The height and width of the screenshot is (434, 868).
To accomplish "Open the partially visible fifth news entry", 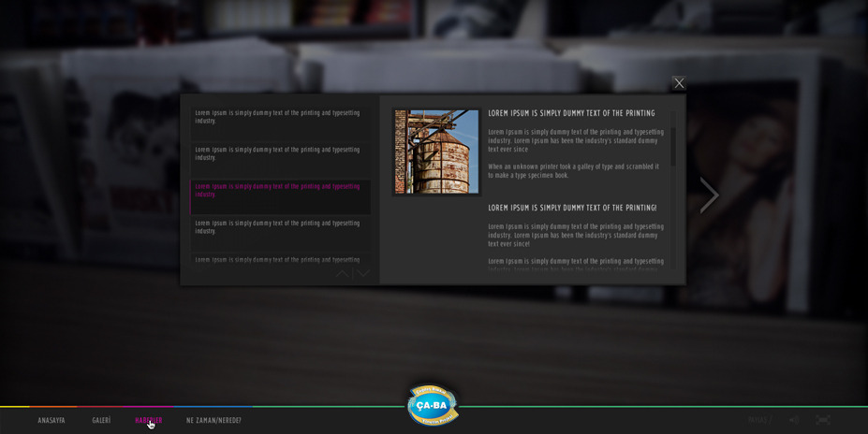I will point(278,260).
